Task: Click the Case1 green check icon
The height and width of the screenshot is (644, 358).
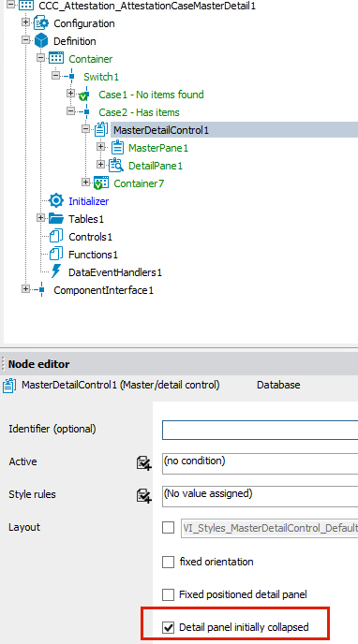Action: [x=83, y=95]
